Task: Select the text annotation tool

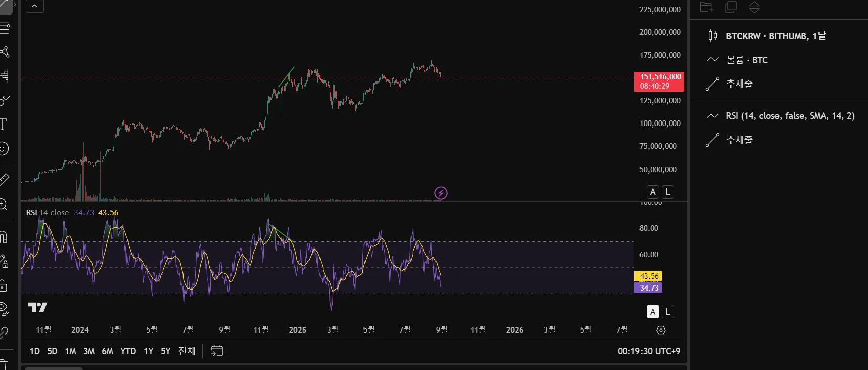Action: (4, 125)
